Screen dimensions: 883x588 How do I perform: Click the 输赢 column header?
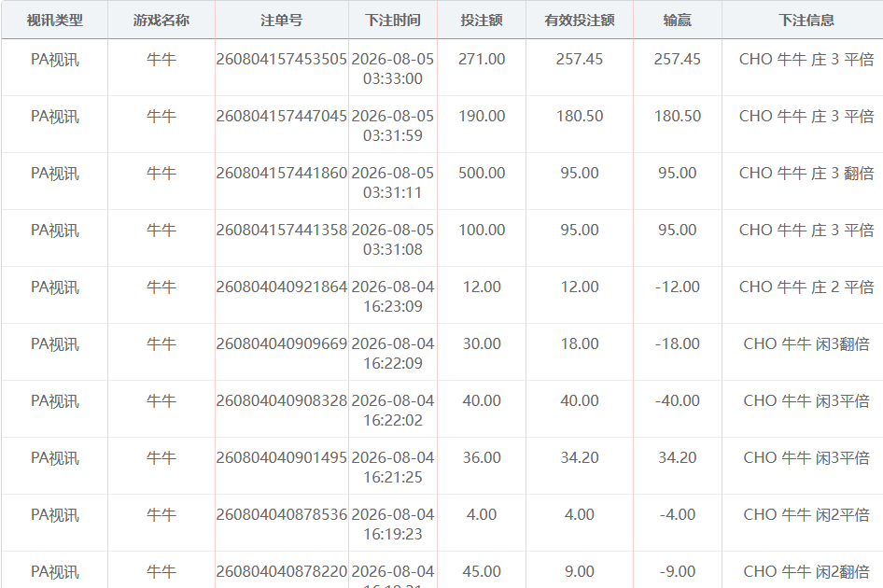(x=678, y=21)
